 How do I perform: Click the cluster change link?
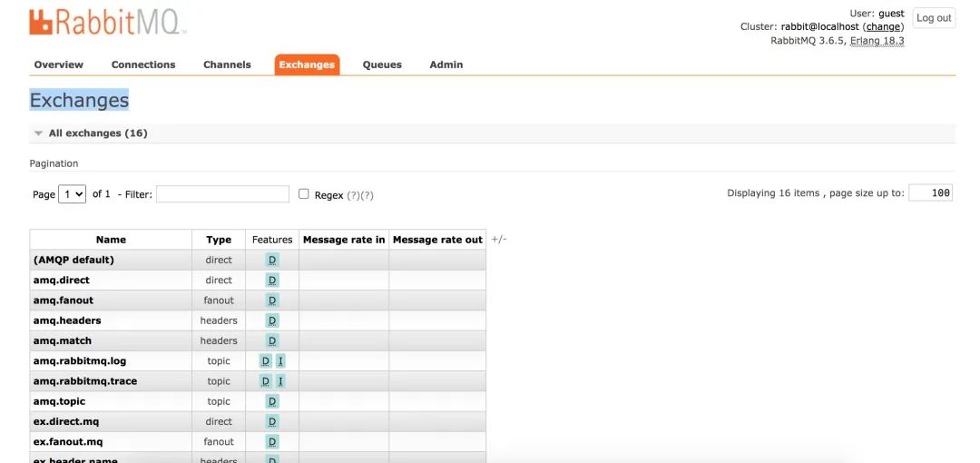point(883,27)
